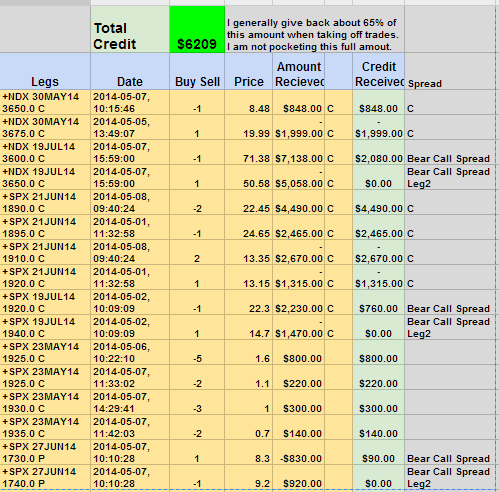Select the +SPX 23MAY14 1935.0 C cell
This screenshot has width=499, height=492.
[x=45, y=427]
